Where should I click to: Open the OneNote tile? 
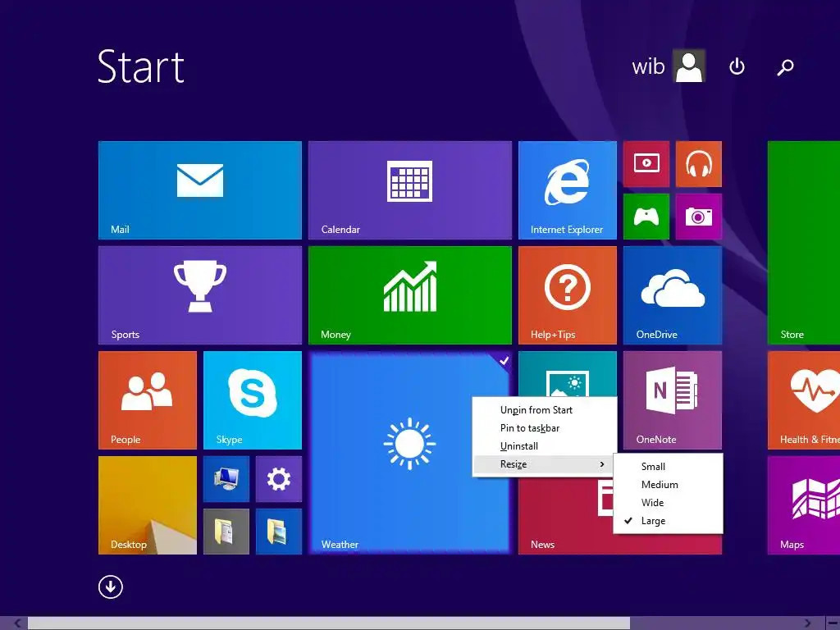673,400
